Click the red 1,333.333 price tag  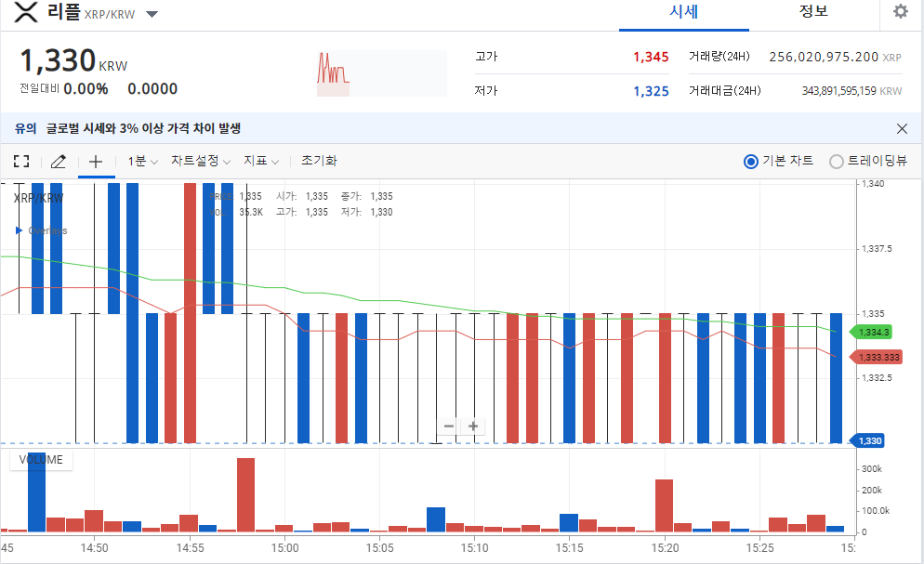[x=875, y=358]
